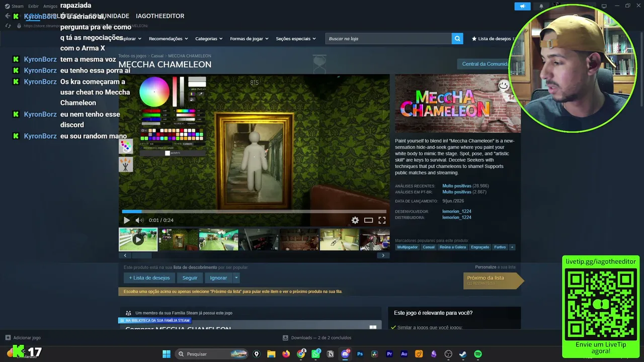Open the 'lista de descobrimento' link
This screenshot has height=362, width=644.
(195, 267)
